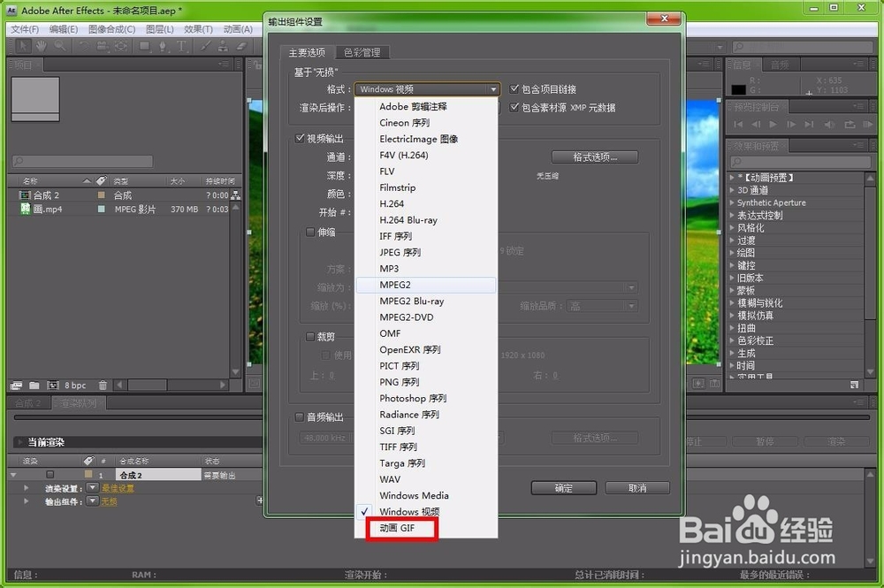Open the 文件(F) menu
The height and width of the screenshot is (588, 884).
[25, 29]
